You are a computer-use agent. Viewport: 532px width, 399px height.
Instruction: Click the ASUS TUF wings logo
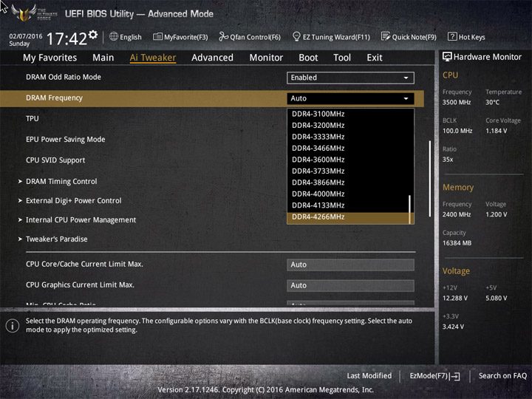coord(24,13)
